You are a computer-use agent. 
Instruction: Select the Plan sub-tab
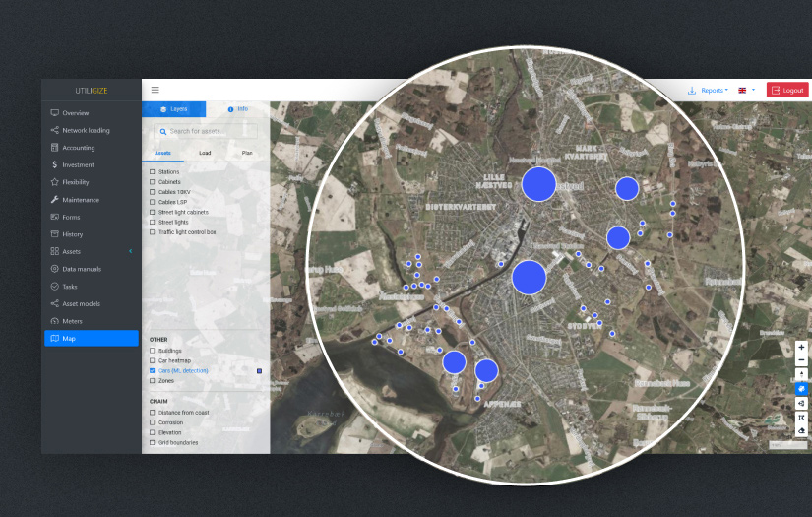click(247, 153)
